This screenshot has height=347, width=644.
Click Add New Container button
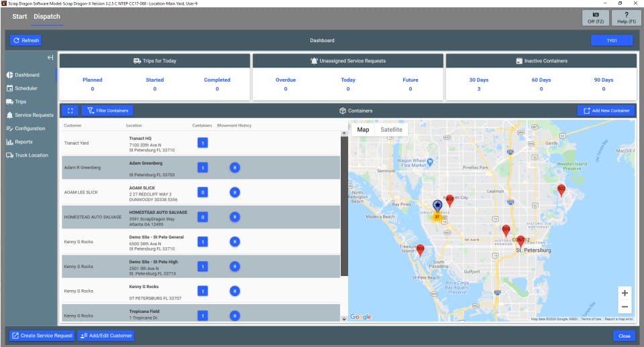tap(605, 111)
